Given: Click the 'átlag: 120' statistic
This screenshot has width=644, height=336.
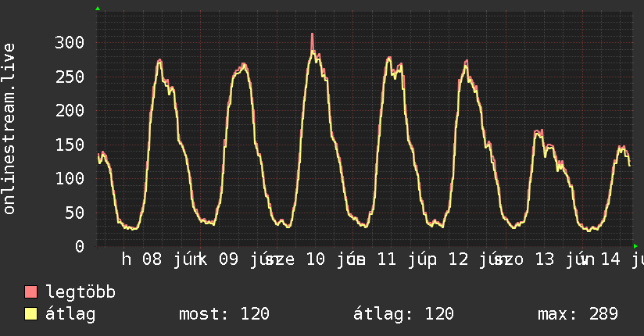Looking at the screenshot, I should point(403,314).
